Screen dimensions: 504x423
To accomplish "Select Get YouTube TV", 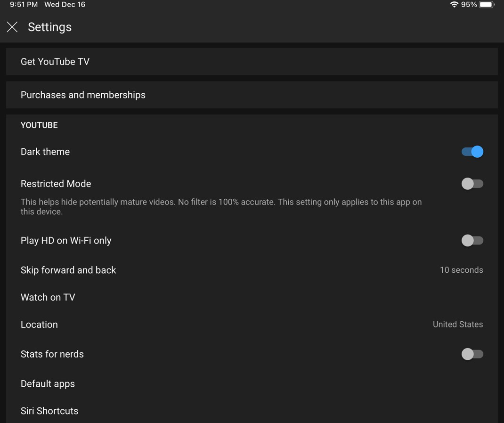I will click(252, 61).
